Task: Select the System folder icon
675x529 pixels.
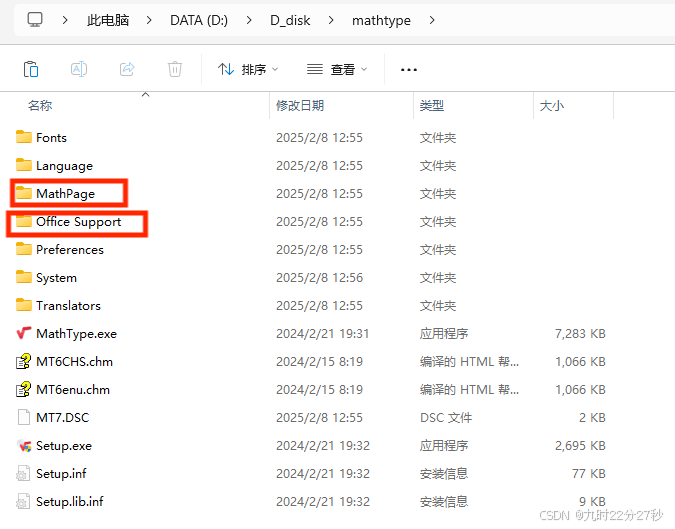Action: coord(24,277)
